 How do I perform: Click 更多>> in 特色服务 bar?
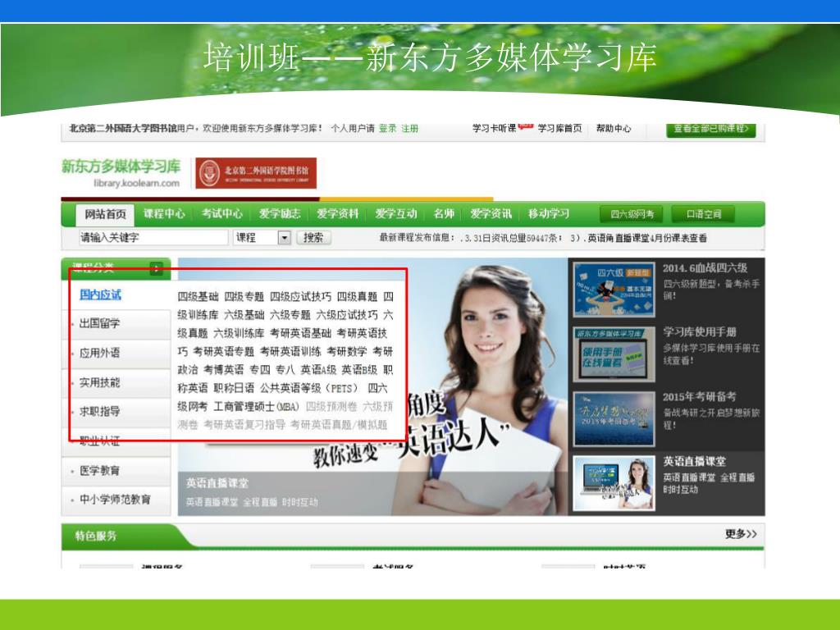tap(741, 533)
